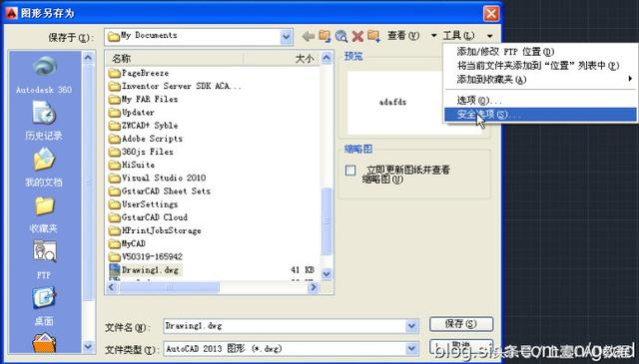
Task: Go to 我的文档 in places sidebar
Action: click(44, 167)
